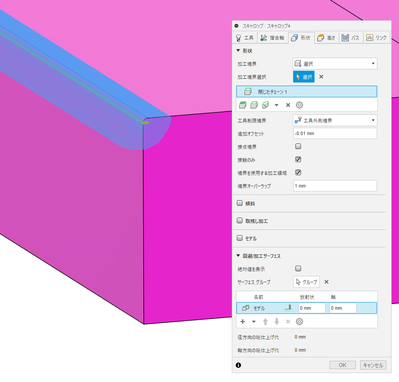The width and height of the screenshot is (399, 382).
Task: Collapse the 回避/加工サーフェス section
Action: pos(238,256)
